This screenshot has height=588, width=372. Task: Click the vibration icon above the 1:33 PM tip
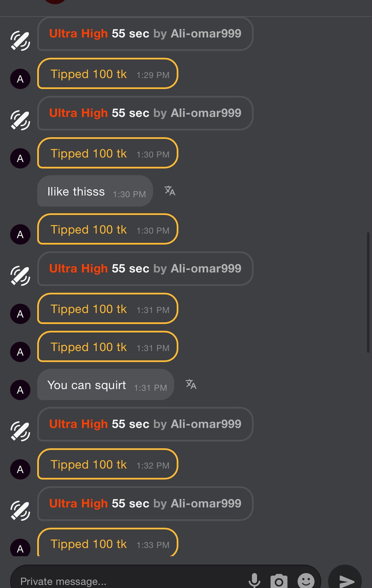tap(20, 511)
